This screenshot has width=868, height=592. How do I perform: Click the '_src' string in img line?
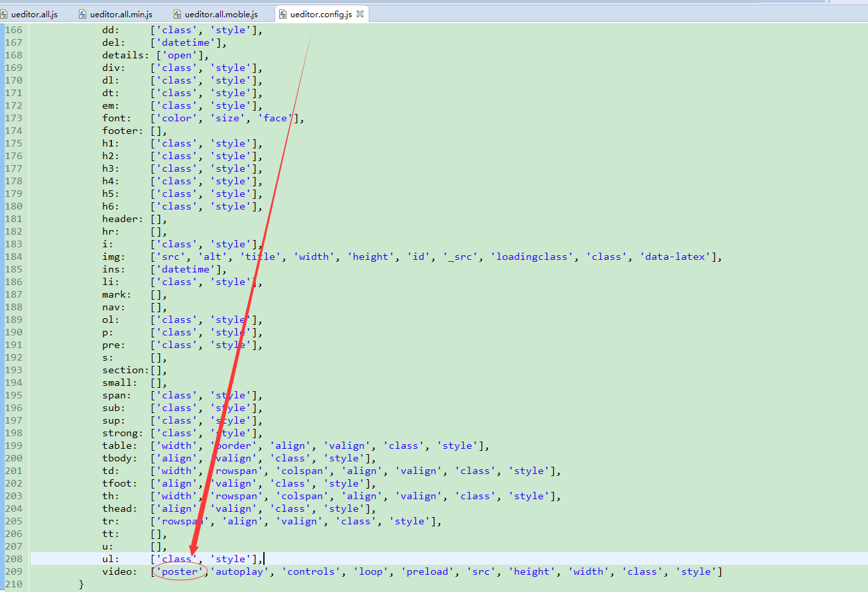[x=461, y=257]
